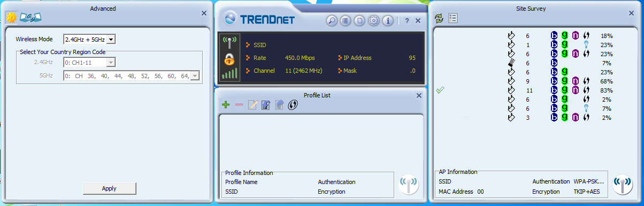Click the WPS arrows icon in the 18% row
Viewport: 644px width, 206px height.
[586, 36]
